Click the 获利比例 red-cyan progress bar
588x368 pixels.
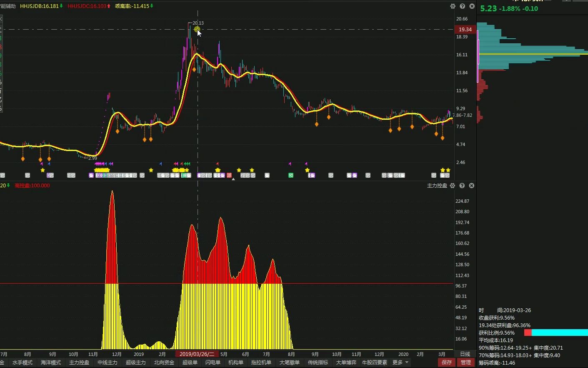coord(556,333)
